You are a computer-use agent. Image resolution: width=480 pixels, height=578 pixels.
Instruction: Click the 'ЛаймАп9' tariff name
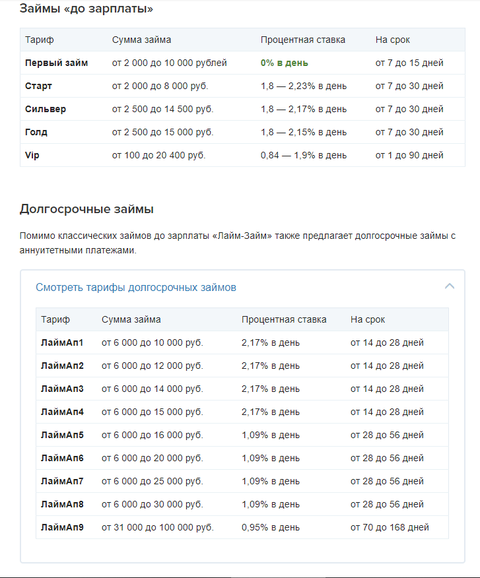(62, 527)
